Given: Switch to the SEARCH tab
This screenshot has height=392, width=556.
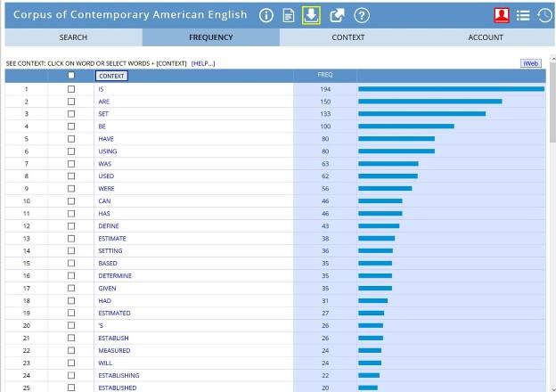Looking at the screenshot, I should tap(73, 37).
